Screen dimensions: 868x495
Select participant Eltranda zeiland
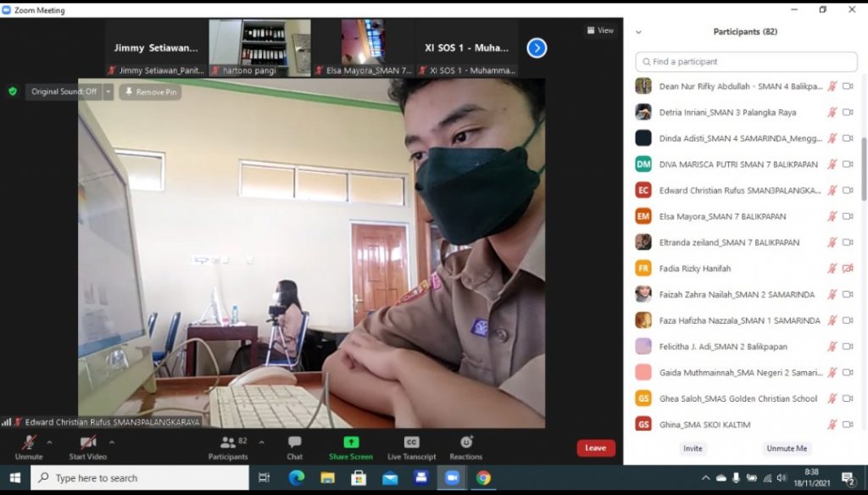point(745,242)
